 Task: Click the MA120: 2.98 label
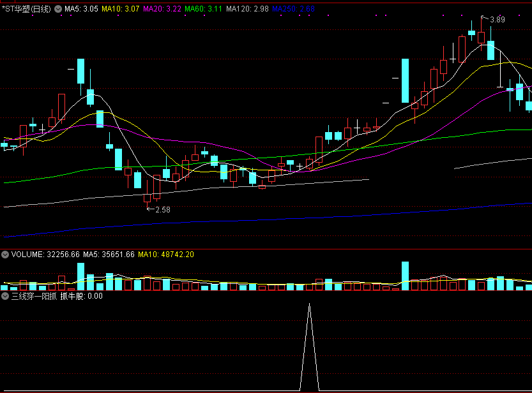pyautogui.click(x=247, y=9)
